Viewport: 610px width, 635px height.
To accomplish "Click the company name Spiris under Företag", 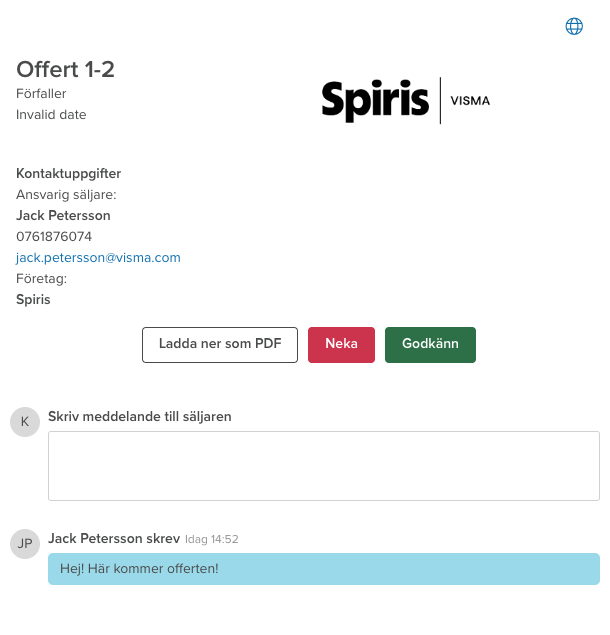I will pos(33,299).
